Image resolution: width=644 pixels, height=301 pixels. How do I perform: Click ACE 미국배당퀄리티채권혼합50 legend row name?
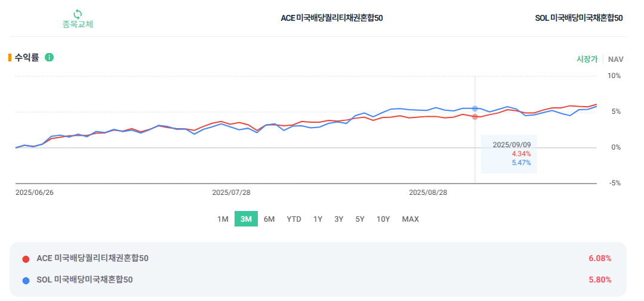tap(93, 258)
